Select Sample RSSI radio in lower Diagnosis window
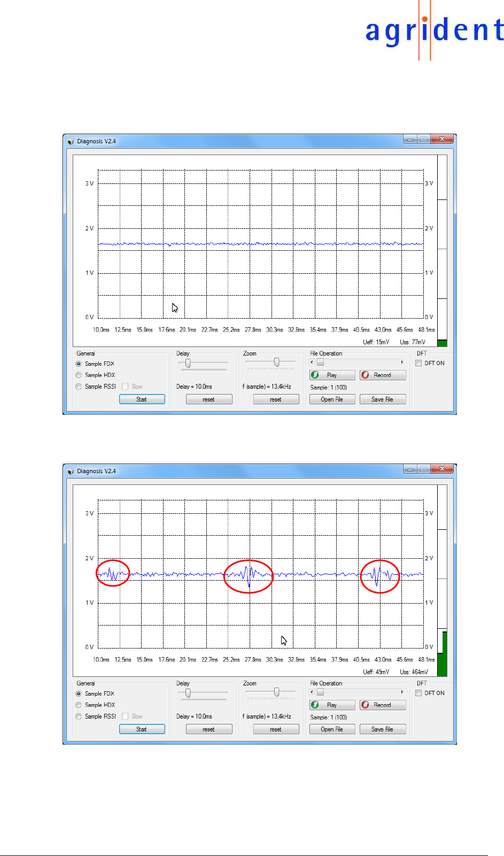 (79, 716)
